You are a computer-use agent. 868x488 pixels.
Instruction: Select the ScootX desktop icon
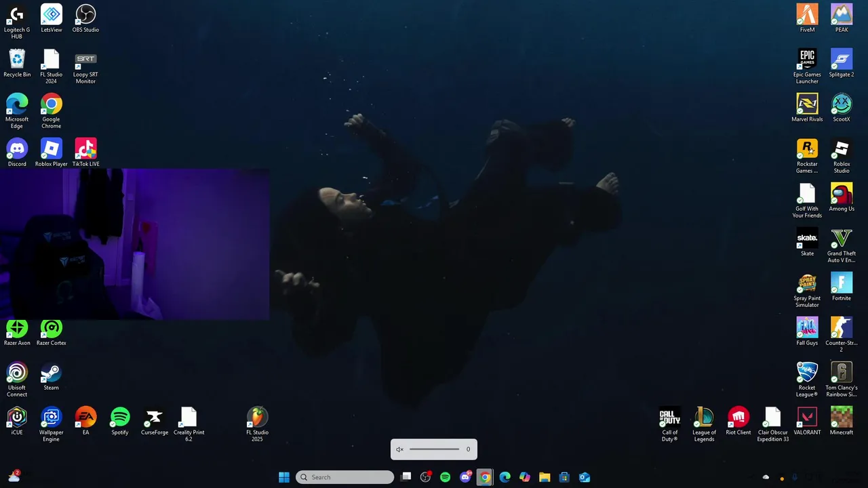(842, 108)
